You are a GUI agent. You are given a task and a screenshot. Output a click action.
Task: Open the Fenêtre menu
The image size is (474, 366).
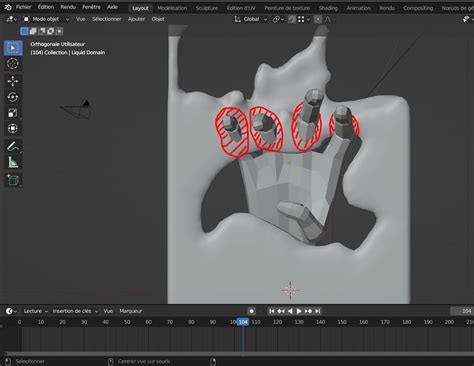point(91,7)
